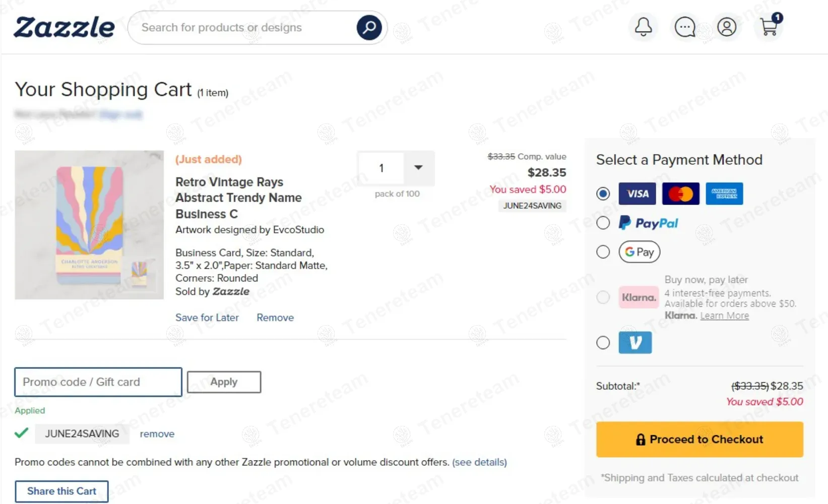Click the PayPal logo
This screenshot has height=504, width=828.
tap(649, 223)
